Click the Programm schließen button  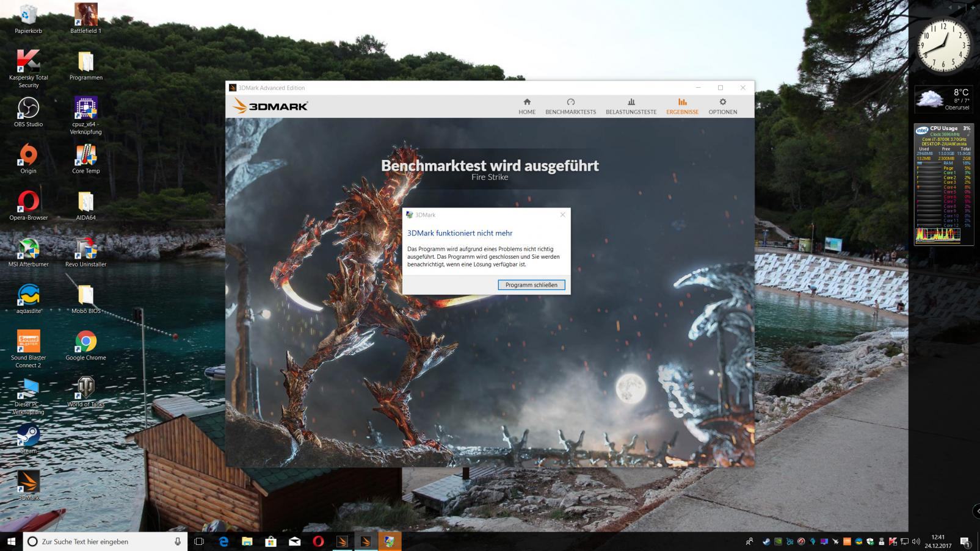click(531, 285)
